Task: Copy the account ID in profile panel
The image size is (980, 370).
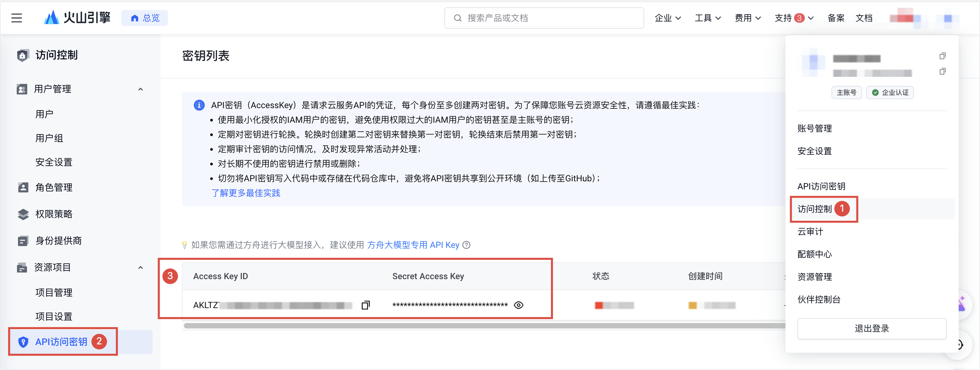Action: [x=942, y=72]
